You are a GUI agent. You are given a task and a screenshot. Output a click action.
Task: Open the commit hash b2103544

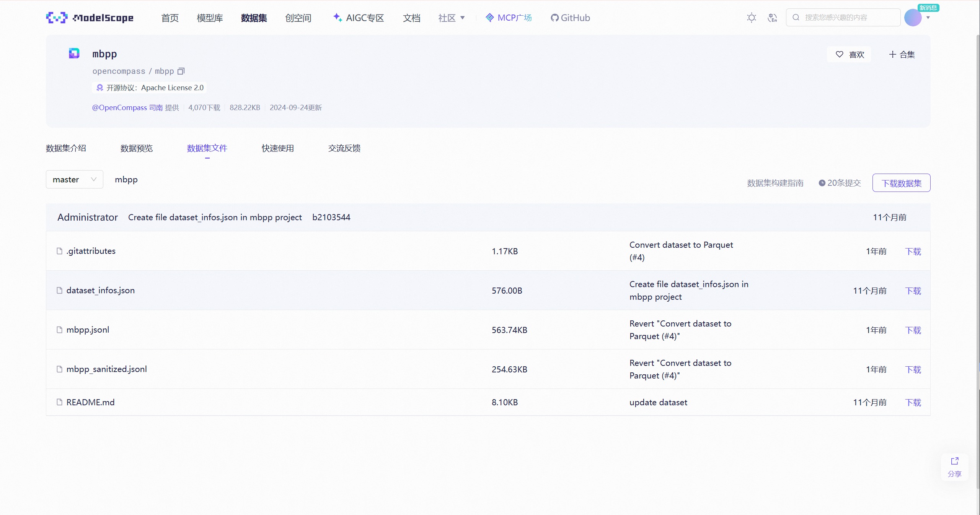[x=331, y=217]
